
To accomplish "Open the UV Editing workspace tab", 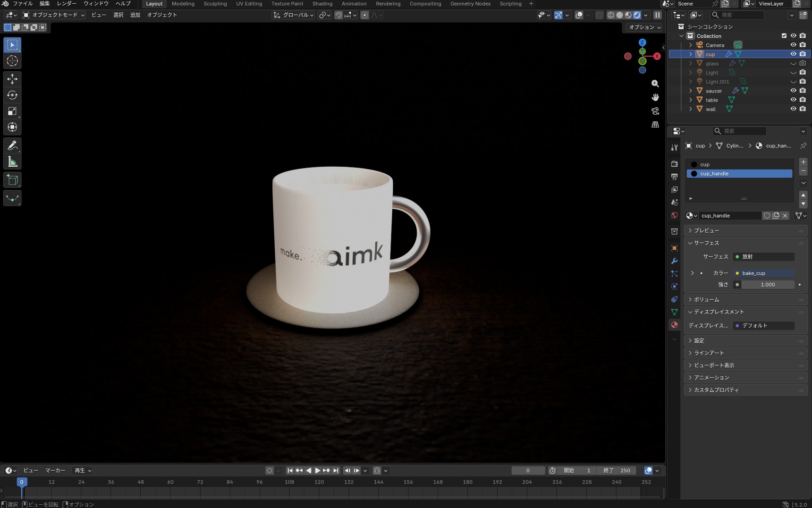I will click(249, 4).
